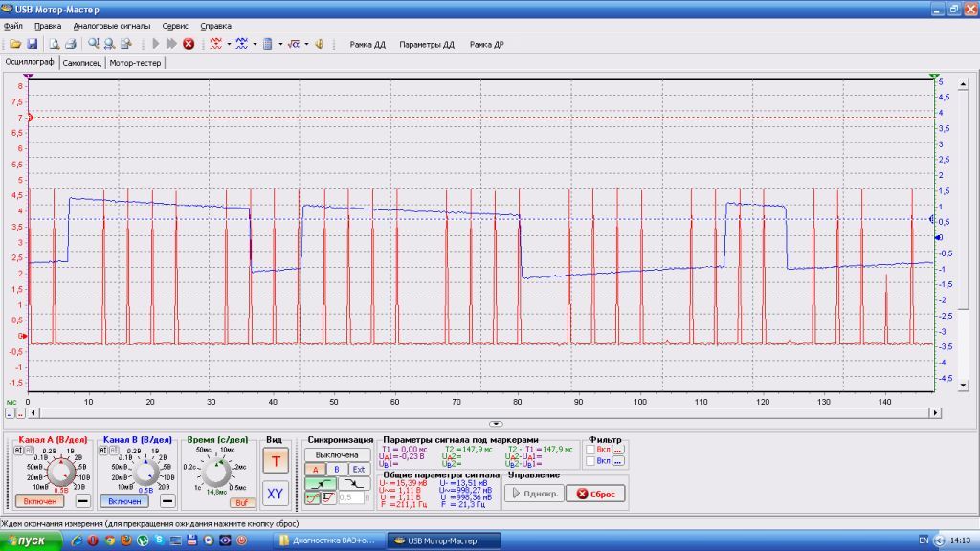Click horizontal scrollbar right arrow under graph
Viewport: 980px width, 551px height.
click(x=935, y=413)
